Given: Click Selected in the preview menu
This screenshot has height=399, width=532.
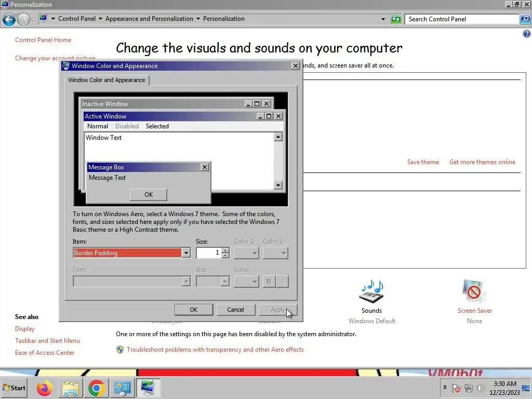Looking at the screenshot, I should click(x=157, y=126).
